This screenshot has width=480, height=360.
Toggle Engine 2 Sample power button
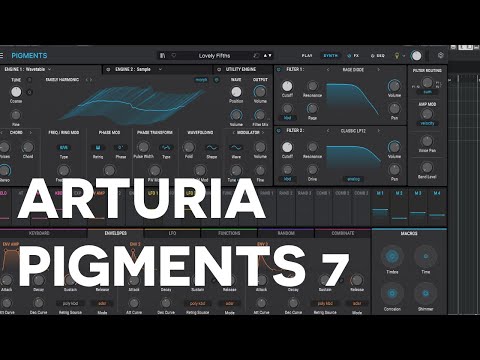pos(108,69)
